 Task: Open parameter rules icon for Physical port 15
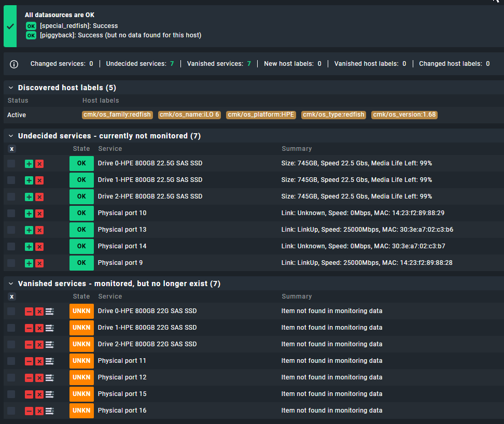(50, 394)
